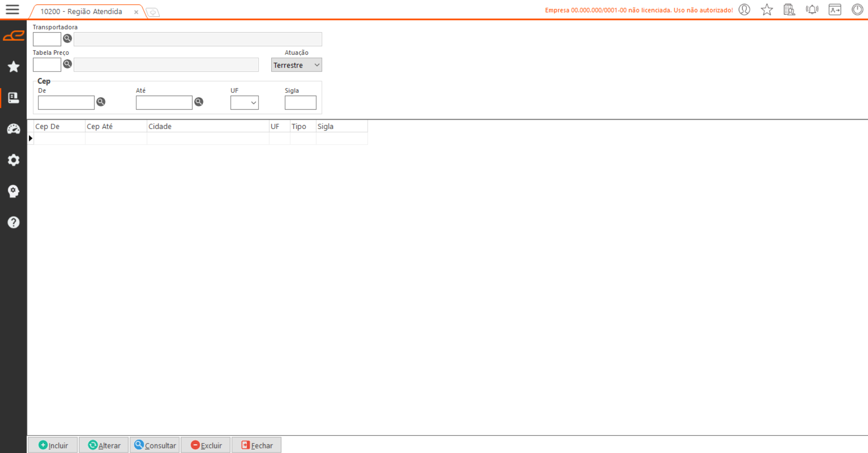Click the Excluir button

206,445
